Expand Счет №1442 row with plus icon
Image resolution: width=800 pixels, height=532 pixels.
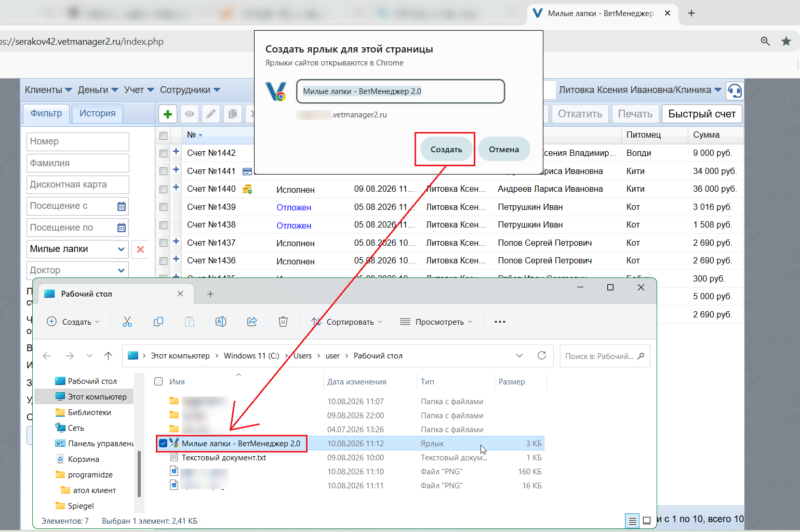pos(176,152)
